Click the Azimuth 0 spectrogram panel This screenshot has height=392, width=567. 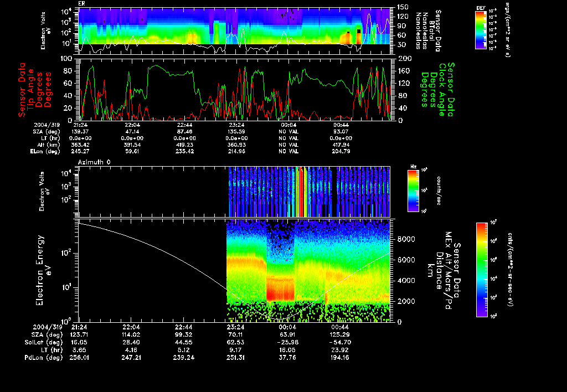(x=234, y=192)
